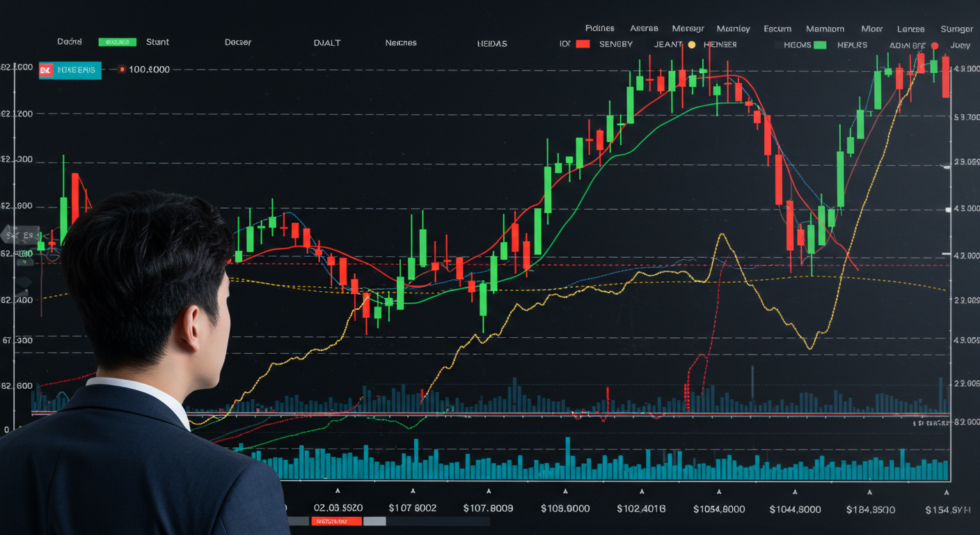
Task: Open the Mamiiom menu
Action: click(825, 29)
